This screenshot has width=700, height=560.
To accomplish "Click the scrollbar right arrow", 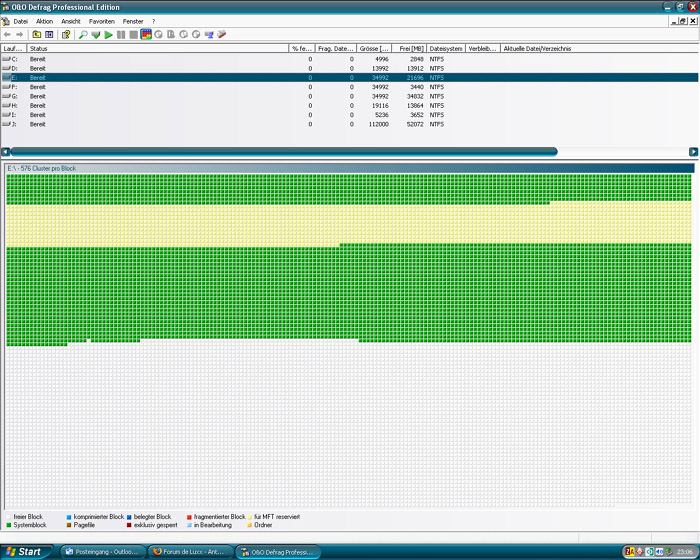I will pyautogui.click(x=693, y=152).
